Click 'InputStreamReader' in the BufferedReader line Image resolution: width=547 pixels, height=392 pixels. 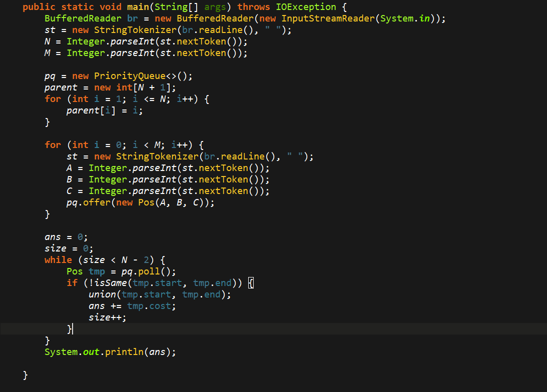328,18
